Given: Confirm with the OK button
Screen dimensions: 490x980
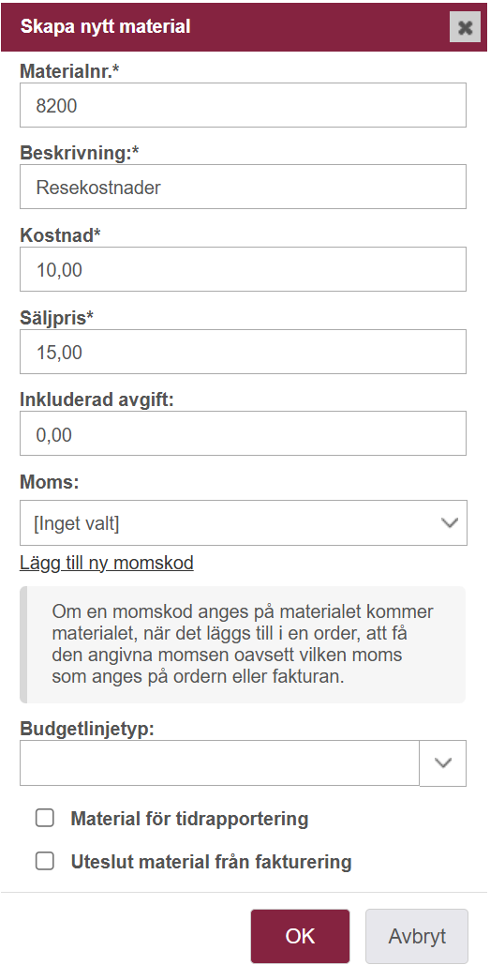Looking at the screenshot, I should coord(300,936).
